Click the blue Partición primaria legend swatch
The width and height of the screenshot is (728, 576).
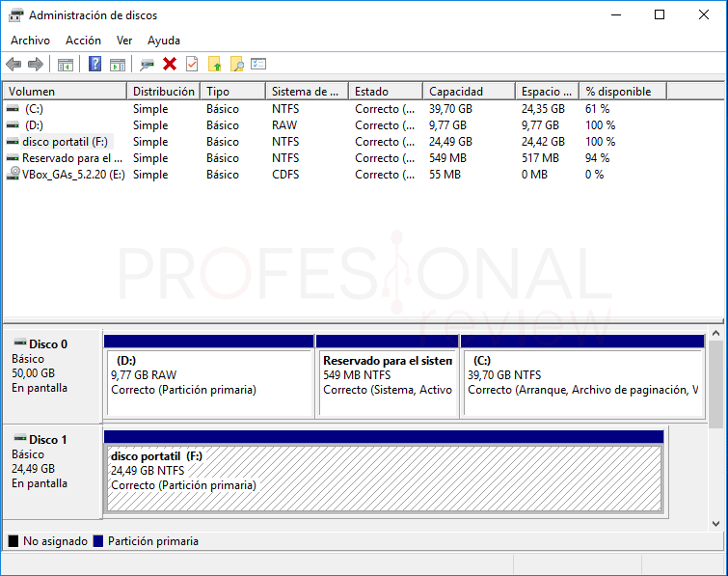click(98, 541)
